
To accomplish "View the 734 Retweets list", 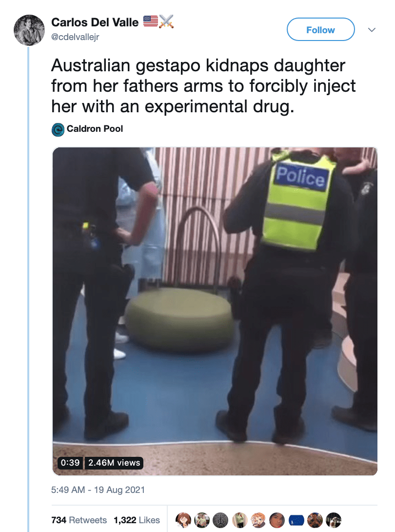I will (x=79, y=520).
